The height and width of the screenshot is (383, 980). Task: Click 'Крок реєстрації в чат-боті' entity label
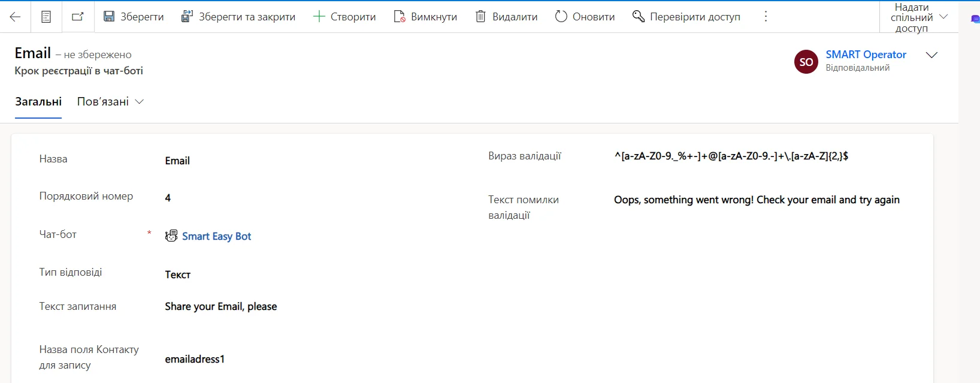coord(79,71)
